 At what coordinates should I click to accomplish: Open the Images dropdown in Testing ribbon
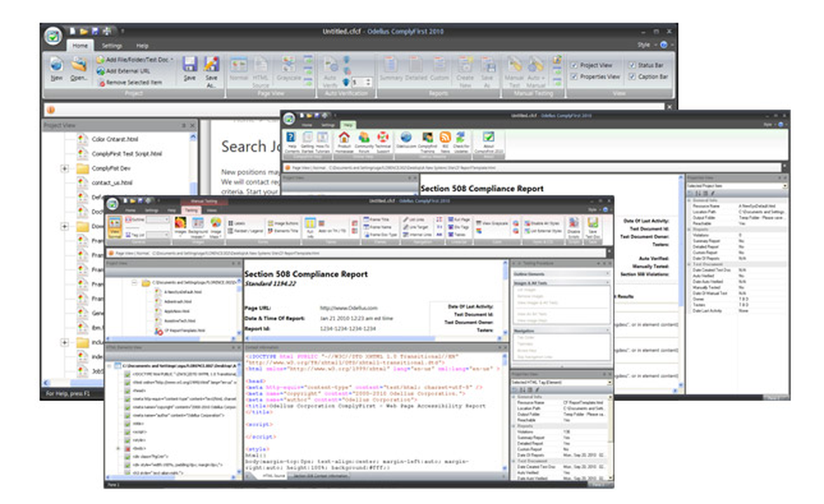pos(180,226)
